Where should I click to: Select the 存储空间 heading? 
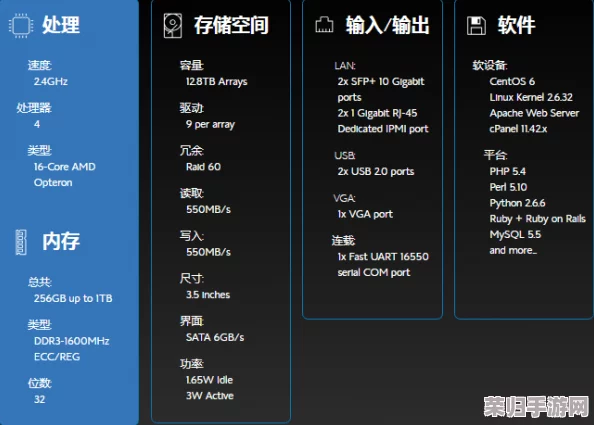(x=231, y=25)
